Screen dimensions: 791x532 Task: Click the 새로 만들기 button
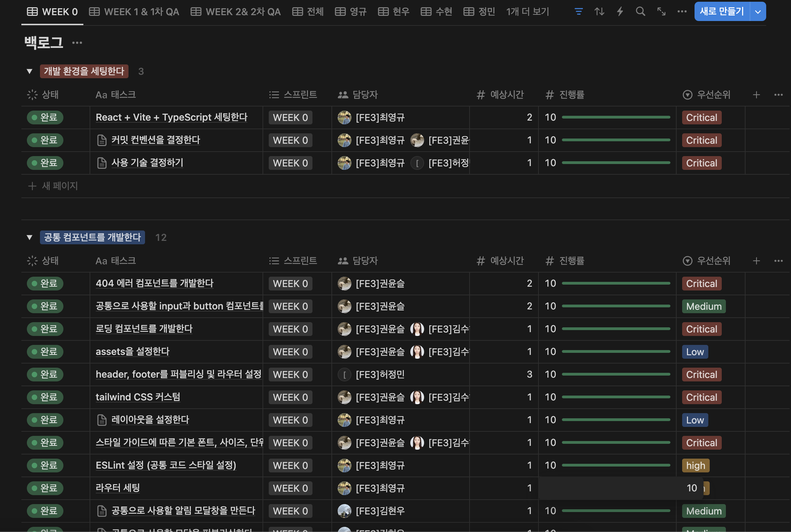tap(721, 12)
